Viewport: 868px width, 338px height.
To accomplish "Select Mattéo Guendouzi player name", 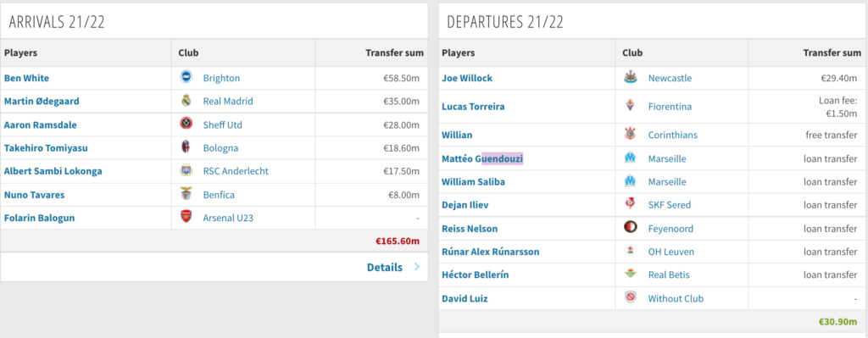I will click(x=482, y=158).
